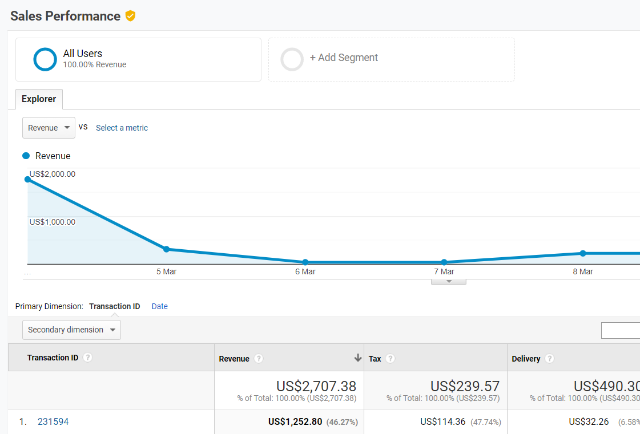Image resolution: width=640 pixels, height=434 pixels.
Task: Click the help icon next to Delivery header
Action: [x=550, y=358]
